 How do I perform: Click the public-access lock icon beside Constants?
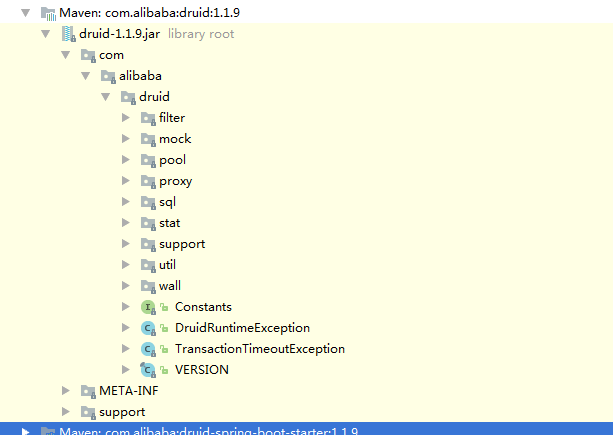[164, 308]
